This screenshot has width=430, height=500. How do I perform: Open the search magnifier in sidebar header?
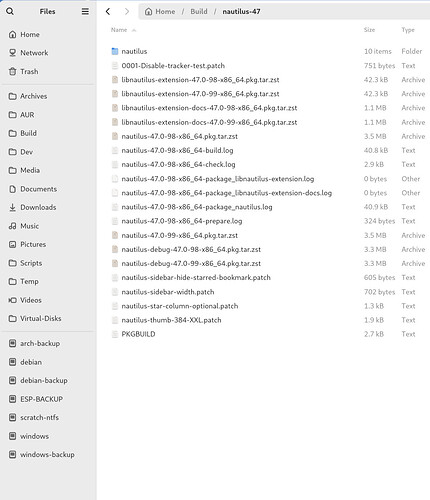(10, 11)
